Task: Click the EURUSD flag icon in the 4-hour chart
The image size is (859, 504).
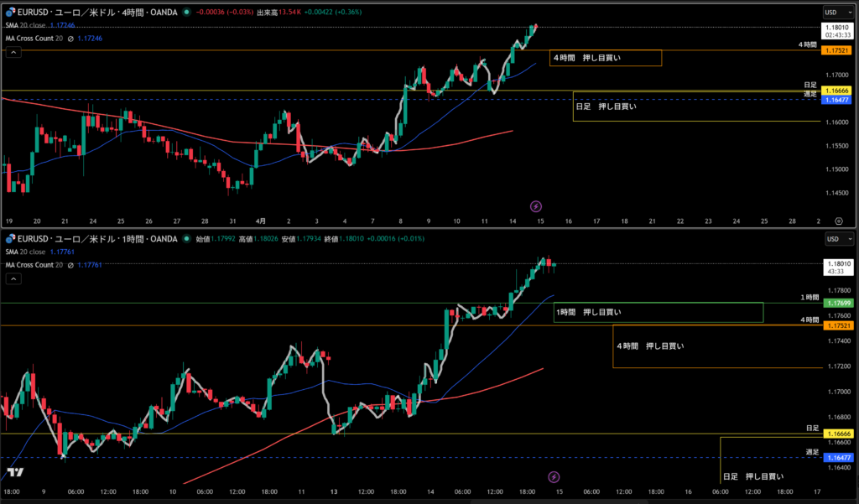Action: [x=8, y=12]
